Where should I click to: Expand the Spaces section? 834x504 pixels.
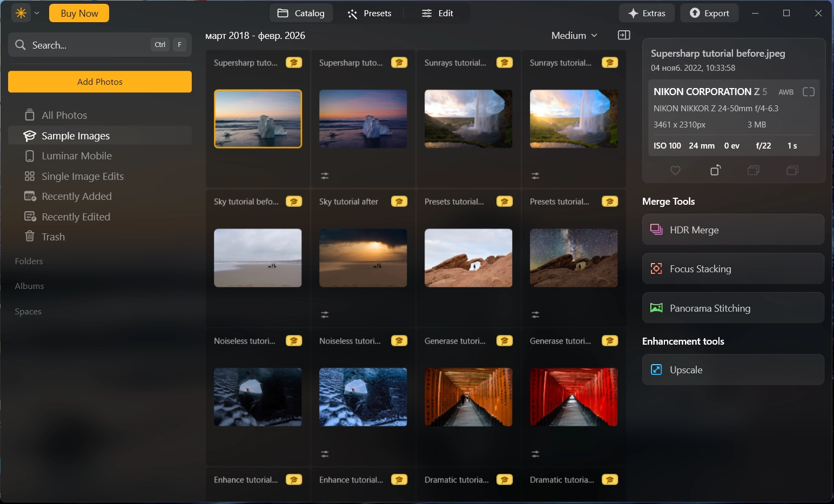pos(28,311)
